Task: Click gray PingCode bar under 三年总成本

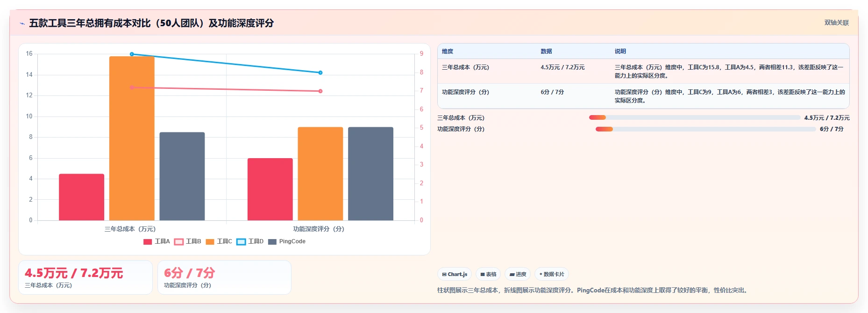Action: pyautogui.click(x=182, y=176)
